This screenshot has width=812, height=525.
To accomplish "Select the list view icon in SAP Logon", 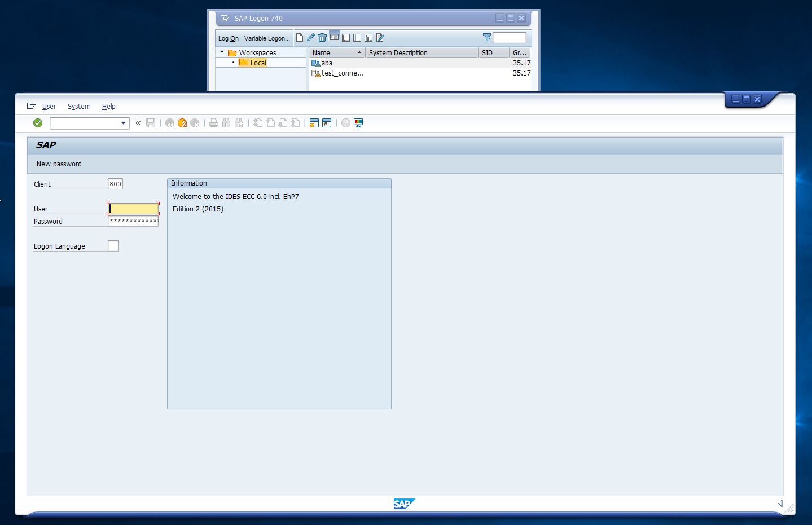I will (x=346, y=38).
